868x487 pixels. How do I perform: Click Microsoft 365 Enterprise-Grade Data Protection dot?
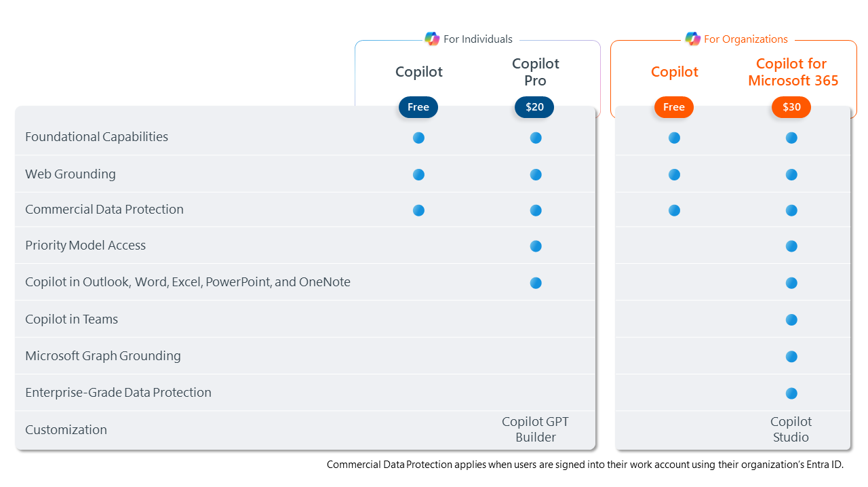click(x=791, y=393)
